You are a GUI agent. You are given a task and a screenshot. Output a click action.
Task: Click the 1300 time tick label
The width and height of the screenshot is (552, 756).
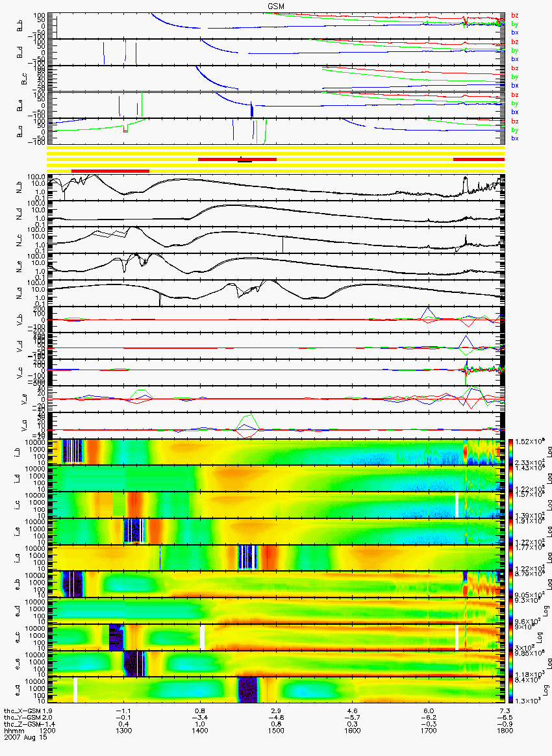tap(124, 731)
